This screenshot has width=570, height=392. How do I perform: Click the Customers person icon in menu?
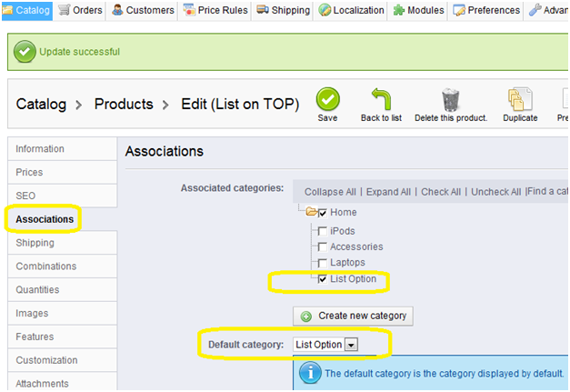tap(117, 10)
